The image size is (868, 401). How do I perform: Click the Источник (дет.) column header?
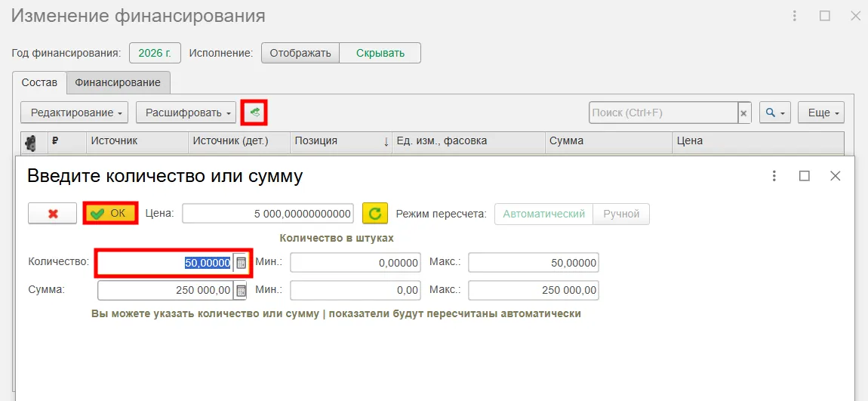click(x=239, y=141)
